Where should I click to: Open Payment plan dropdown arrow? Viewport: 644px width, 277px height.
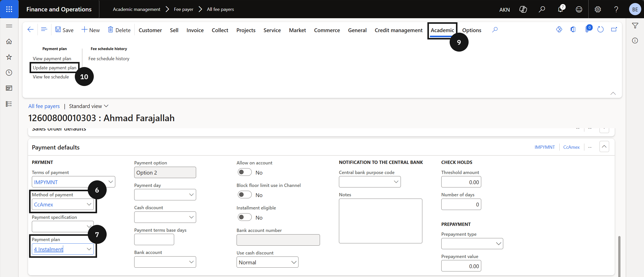point(89,249)
